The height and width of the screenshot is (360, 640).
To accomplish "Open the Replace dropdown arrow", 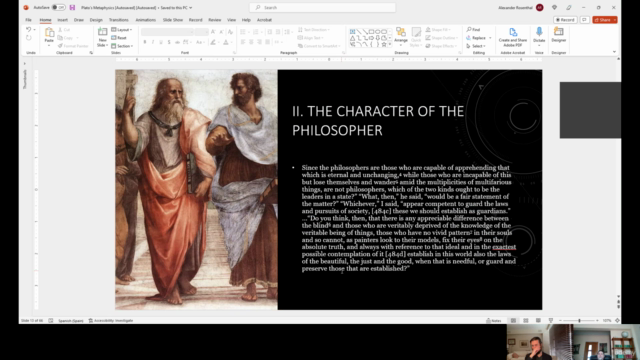I will [x=490, y=38].
